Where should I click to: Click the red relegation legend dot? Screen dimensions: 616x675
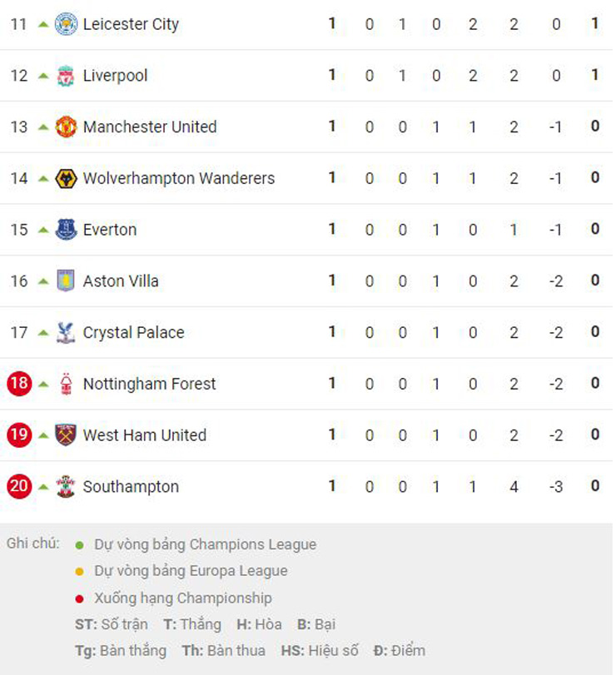pos(79,598)
